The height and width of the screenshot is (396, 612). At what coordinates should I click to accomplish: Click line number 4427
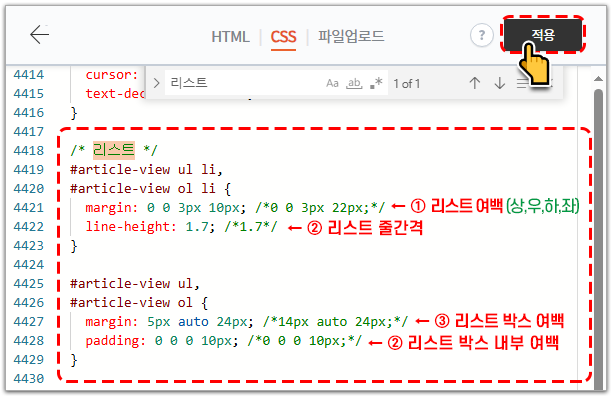(x=29, y=322)
